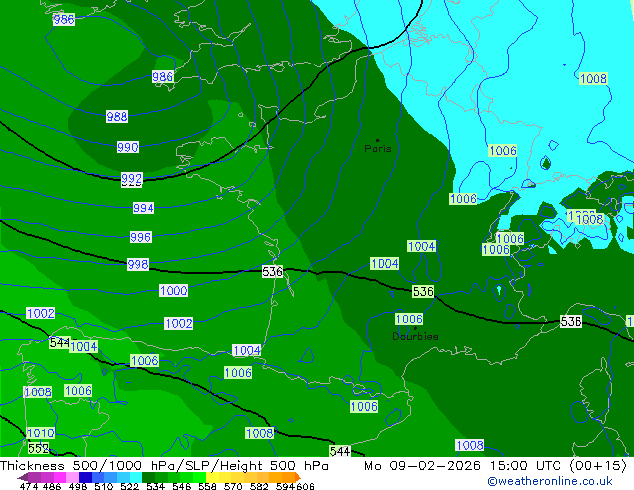The height and width of the screenshot is (490, 634).
Task: Pick the first yellow legend swatch
Action: pos(212,477)
